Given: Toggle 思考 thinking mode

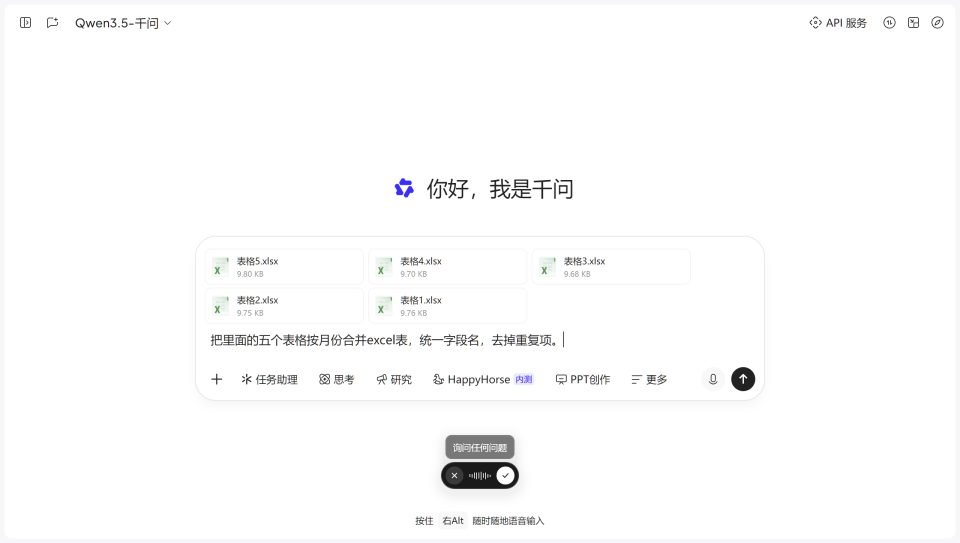Looking at the screenshot, I should click(337, 380).
